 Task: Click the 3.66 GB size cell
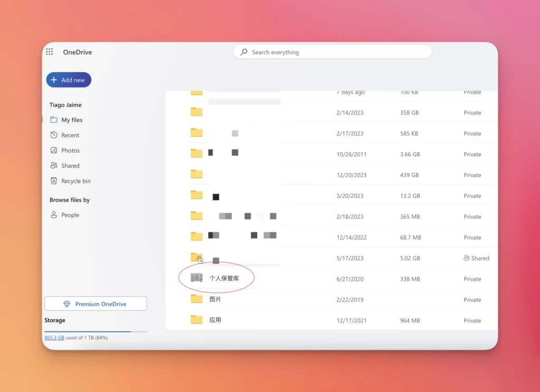point(410,154)
